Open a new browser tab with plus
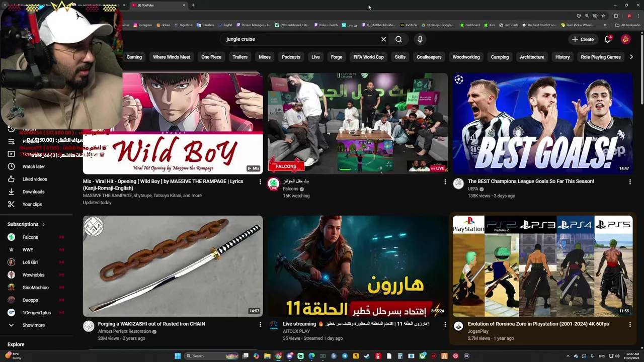Viewport: 644px width, 362px height. [193, 5]
